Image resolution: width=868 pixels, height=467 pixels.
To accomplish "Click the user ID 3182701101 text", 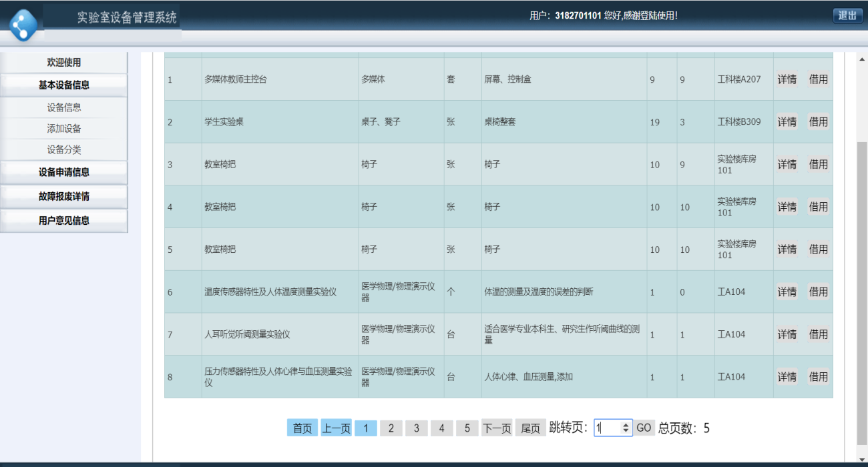I will click(578, 15).
